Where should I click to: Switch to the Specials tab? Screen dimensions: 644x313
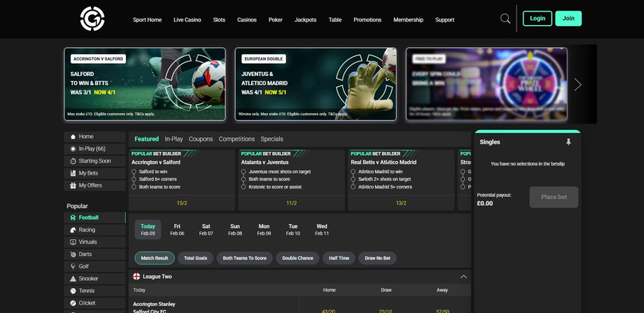click(x=272, y=139)
